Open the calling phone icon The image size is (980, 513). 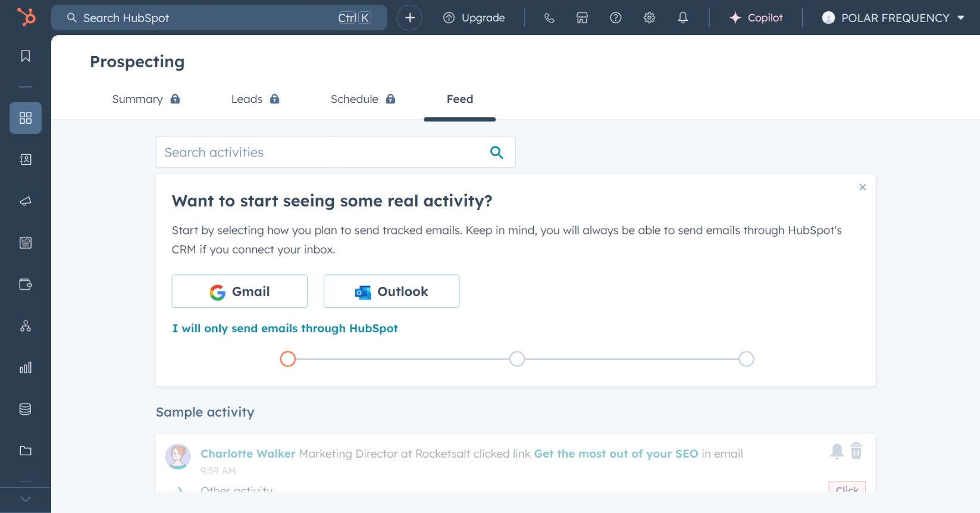click(x=549, y=18)
